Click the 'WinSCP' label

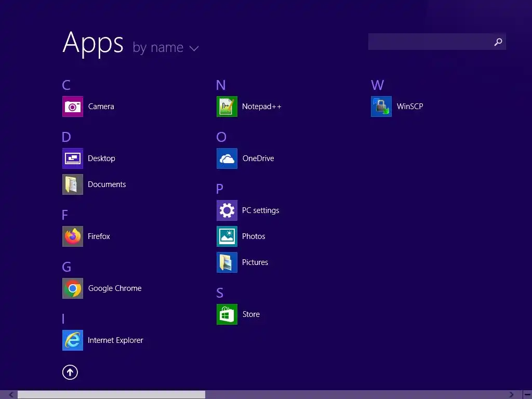point(410,107)
